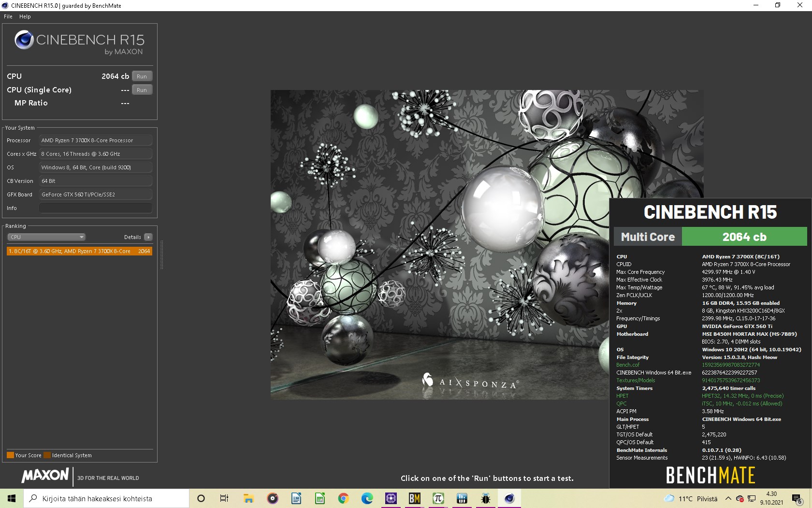Screen dimensions: 812x508
Task: Click the 2064 cb green score bar
Action: point(744,237)
